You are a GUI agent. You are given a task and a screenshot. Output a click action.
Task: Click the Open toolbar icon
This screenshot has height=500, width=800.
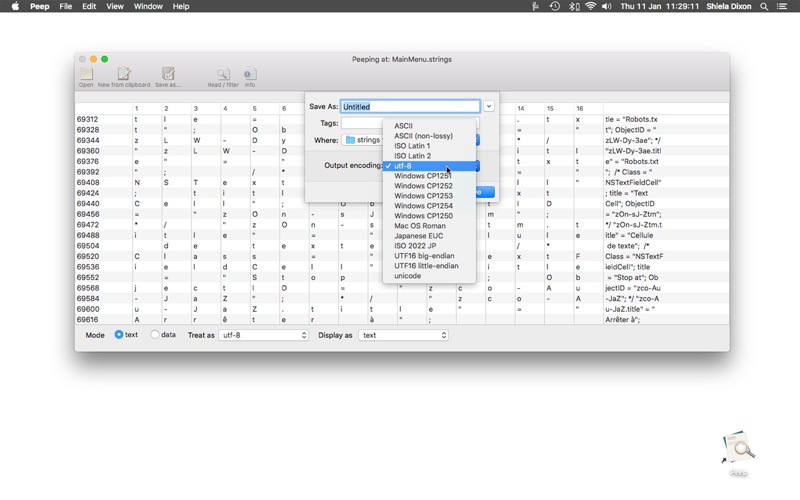pos(86,74)
